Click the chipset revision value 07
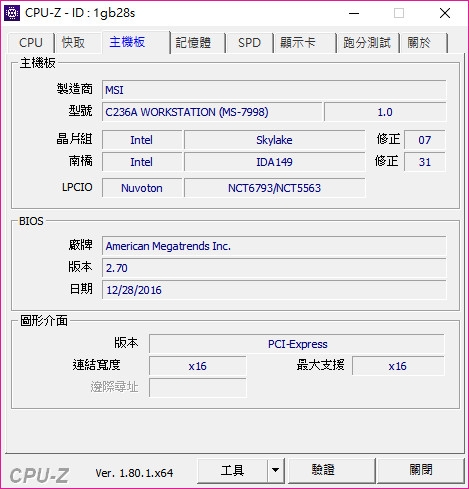The height and width of the screenshot is (489, 469). (425, 140)
